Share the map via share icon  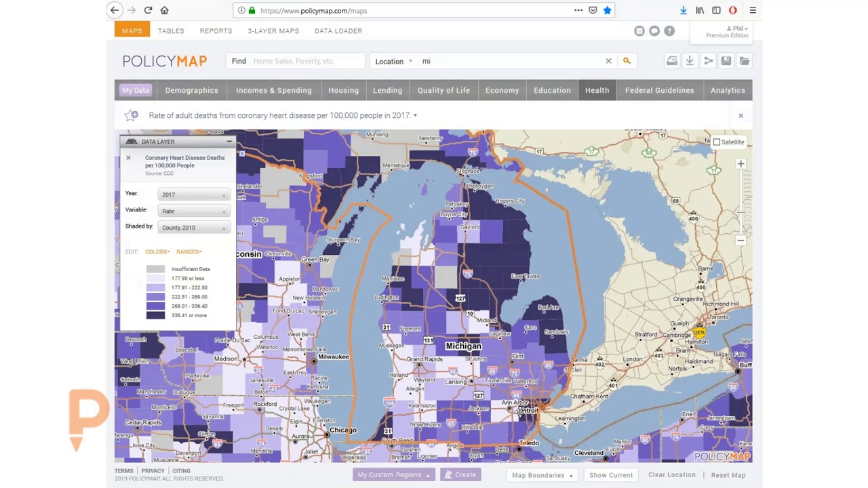tap(708, 61)
